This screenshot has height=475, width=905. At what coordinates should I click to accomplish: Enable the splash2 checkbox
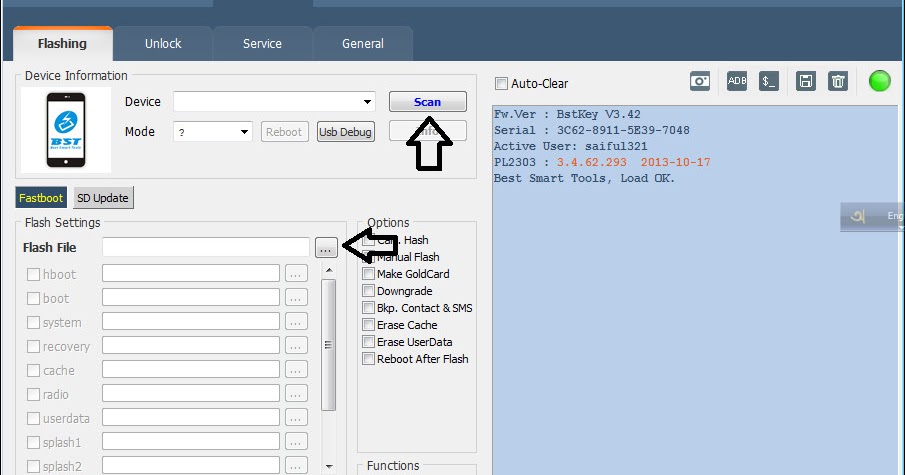pyautogui.click(x=33, y=466)
